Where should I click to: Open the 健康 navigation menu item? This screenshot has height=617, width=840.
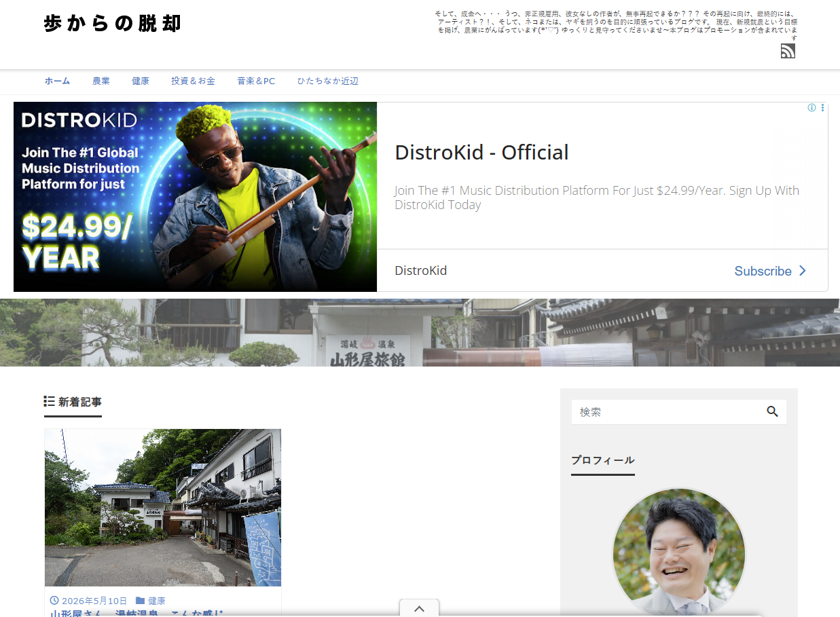coord(141,81)
